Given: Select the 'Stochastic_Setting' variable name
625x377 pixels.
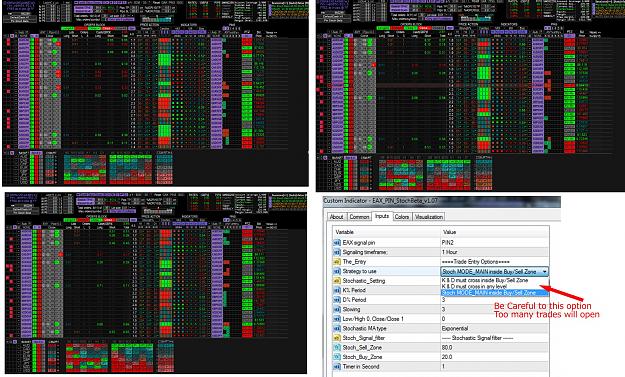Looking at the screenshot, I should tap(364, 281).
